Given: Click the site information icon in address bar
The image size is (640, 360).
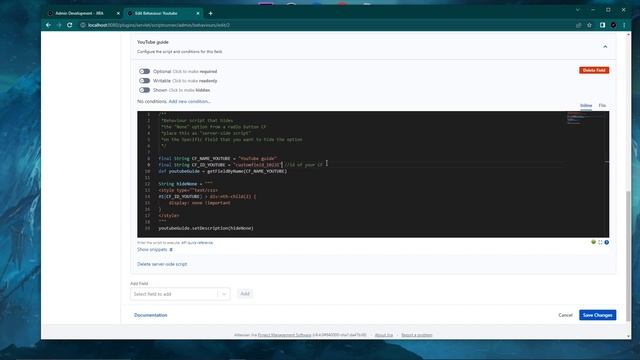Looking at the screenshot, I should [83, 25].
